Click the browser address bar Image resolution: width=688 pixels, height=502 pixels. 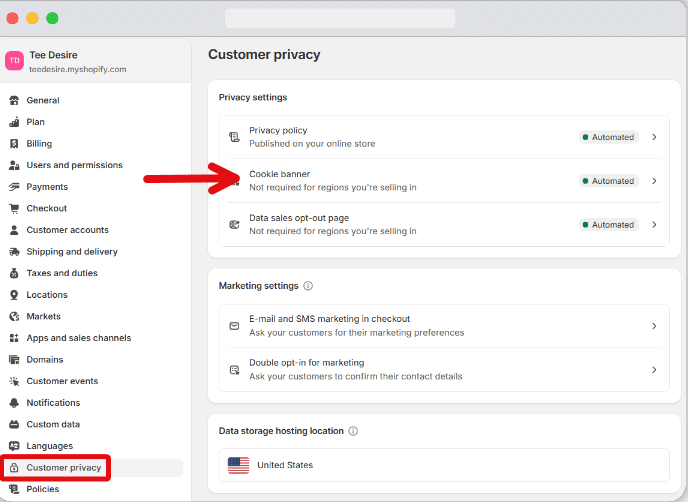tap(340, 18)
